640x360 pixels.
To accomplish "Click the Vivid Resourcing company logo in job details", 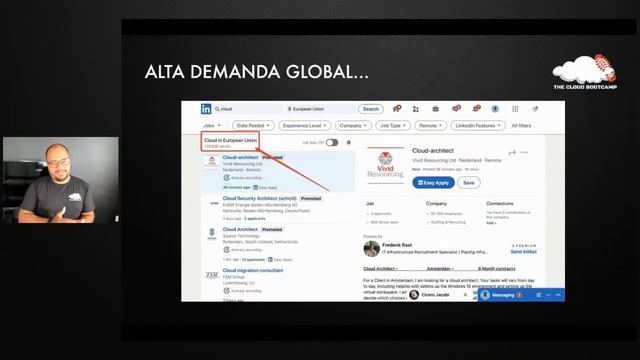I will tap(385, 164).
